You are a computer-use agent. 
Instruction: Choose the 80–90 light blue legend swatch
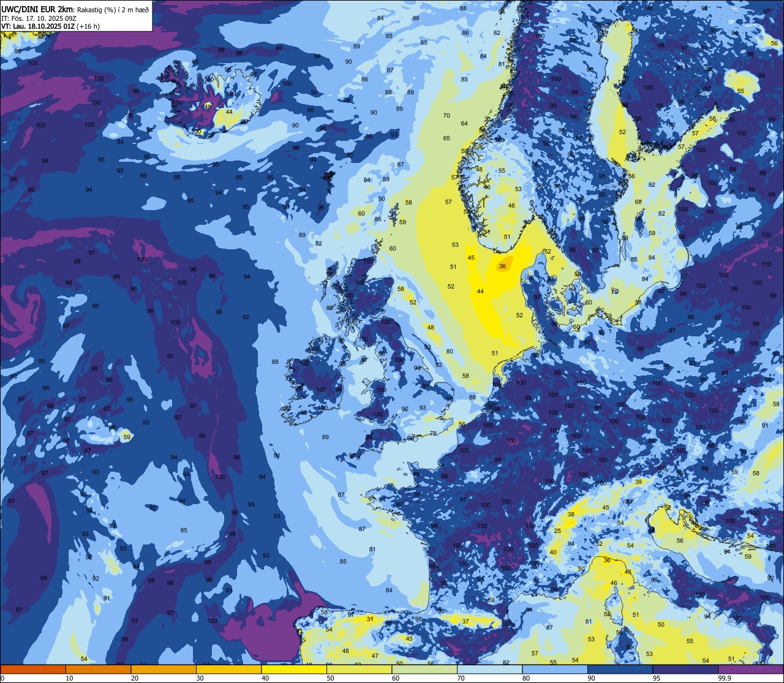pyautogui.click(x=555, y=670)
